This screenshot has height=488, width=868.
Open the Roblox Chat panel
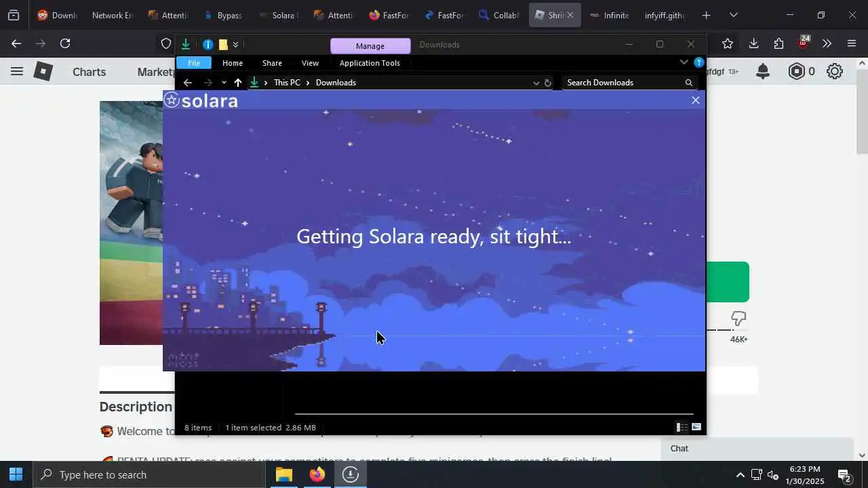[x=757, y=449]
